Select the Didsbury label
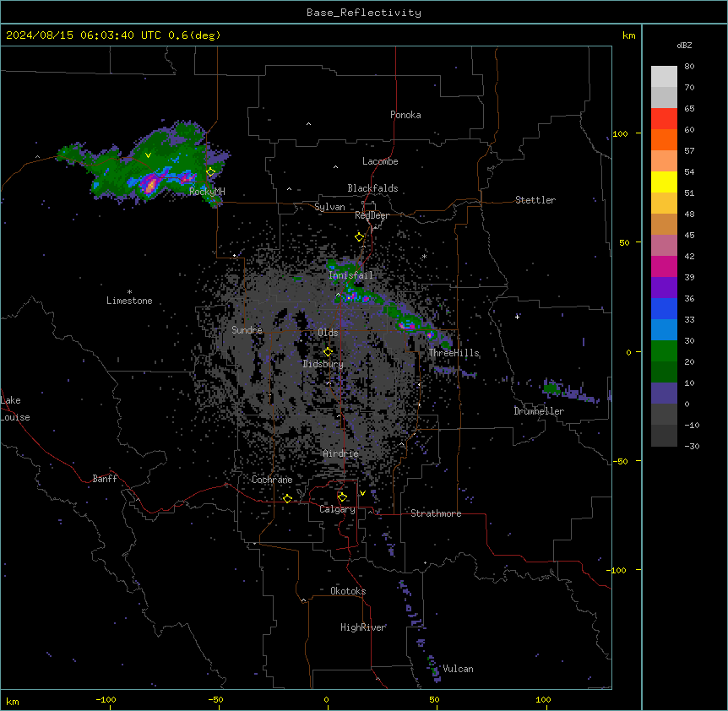 (x=323, y=364)
